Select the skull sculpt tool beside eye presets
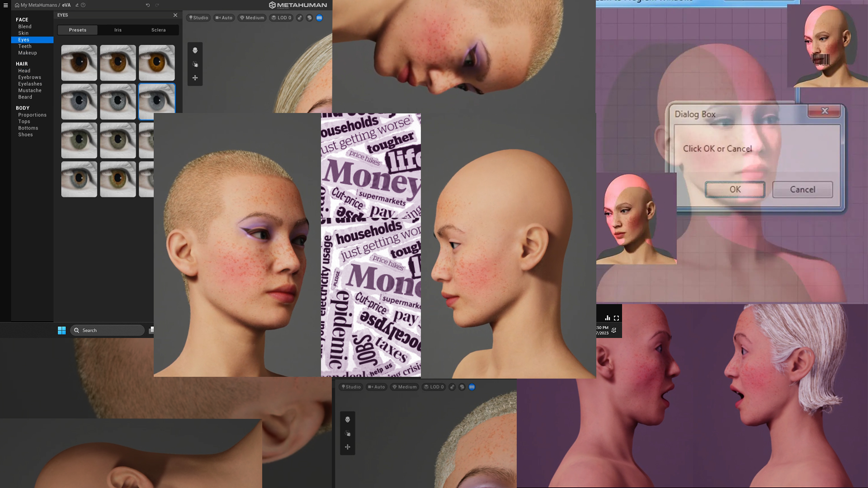Screen dimensions: 868x488 pyautogui.click(x=195, y=51)
